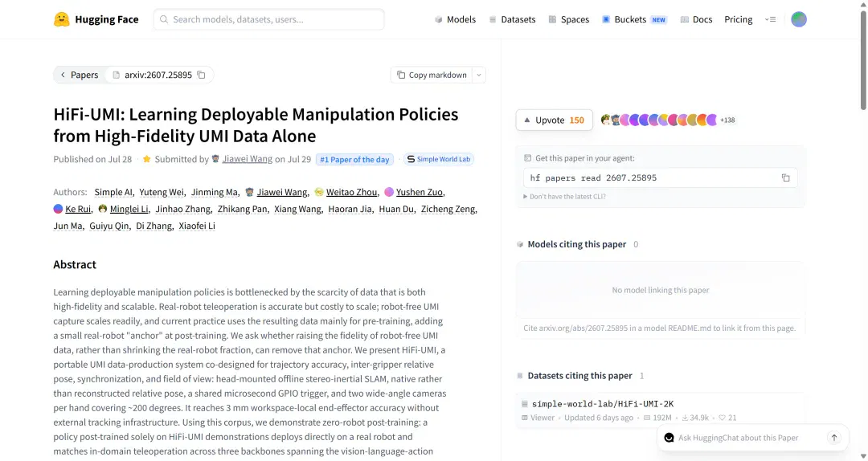Image resolution: width=868 pixels, height=461 pixels.
Task: Open the Spaces page
Action: point(568,19)
